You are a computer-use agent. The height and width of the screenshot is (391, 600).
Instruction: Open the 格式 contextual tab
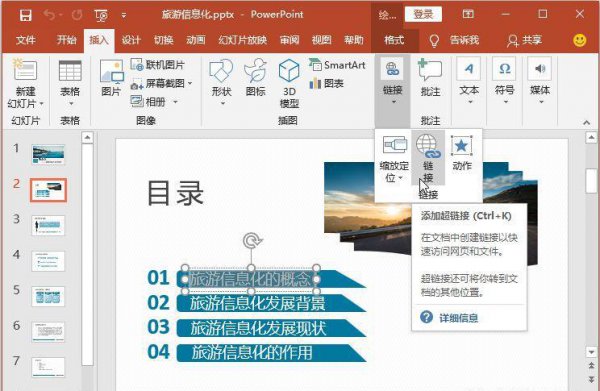pos(394,40)
